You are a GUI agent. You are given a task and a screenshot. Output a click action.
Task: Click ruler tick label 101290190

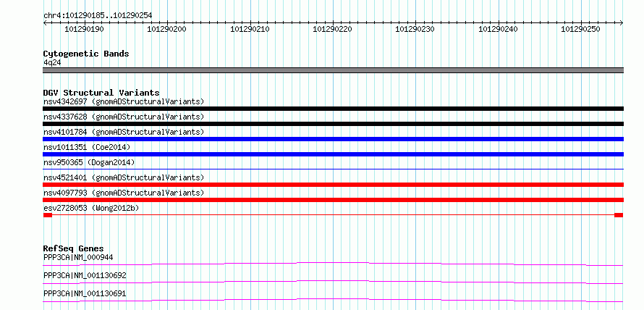click(84, 29)
